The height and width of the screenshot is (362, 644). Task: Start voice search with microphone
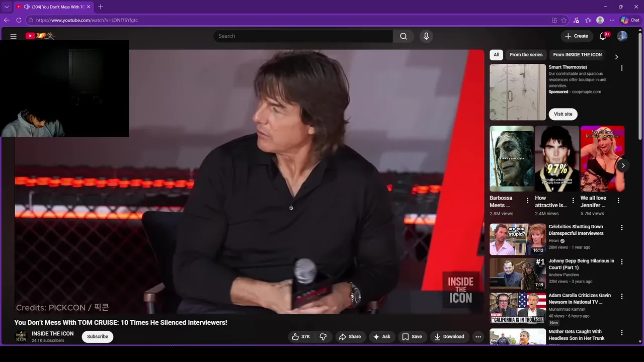[426, 36]
